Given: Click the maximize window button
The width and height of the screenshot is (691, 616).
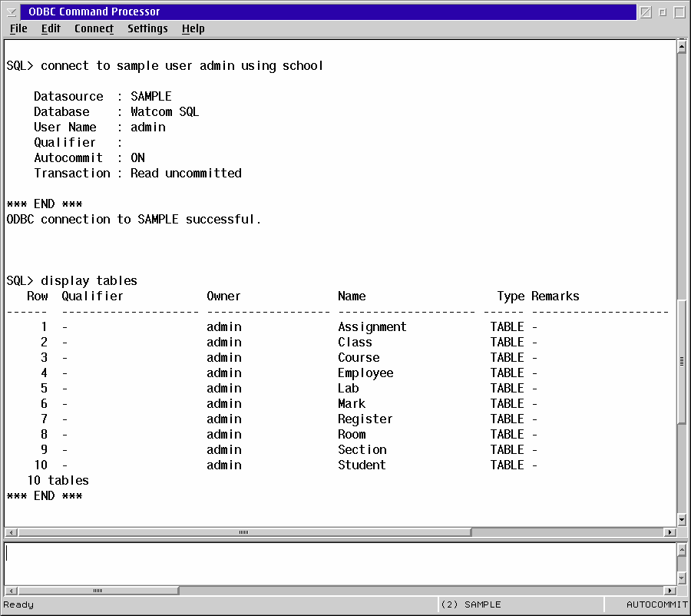Looking at the screenshot, I should point(680,12).
